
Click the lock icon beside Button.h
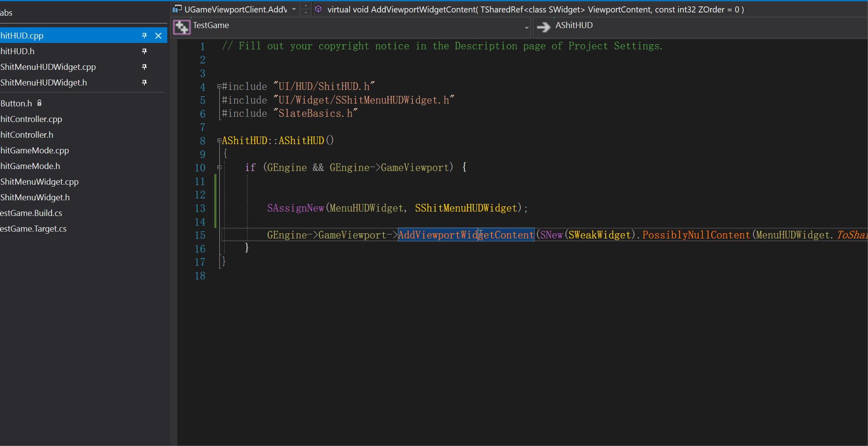coord(39,103)
